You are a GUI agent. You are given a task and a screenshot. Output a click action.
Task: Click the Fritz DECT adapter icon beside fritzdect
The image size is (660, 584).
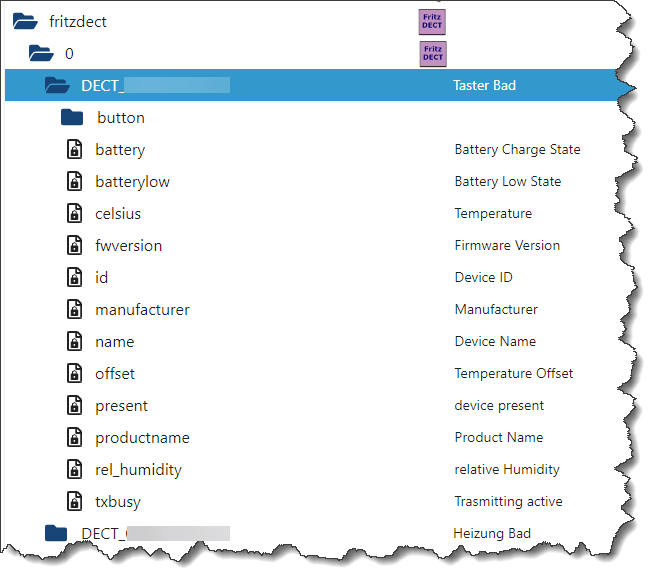tap(433, 21)
